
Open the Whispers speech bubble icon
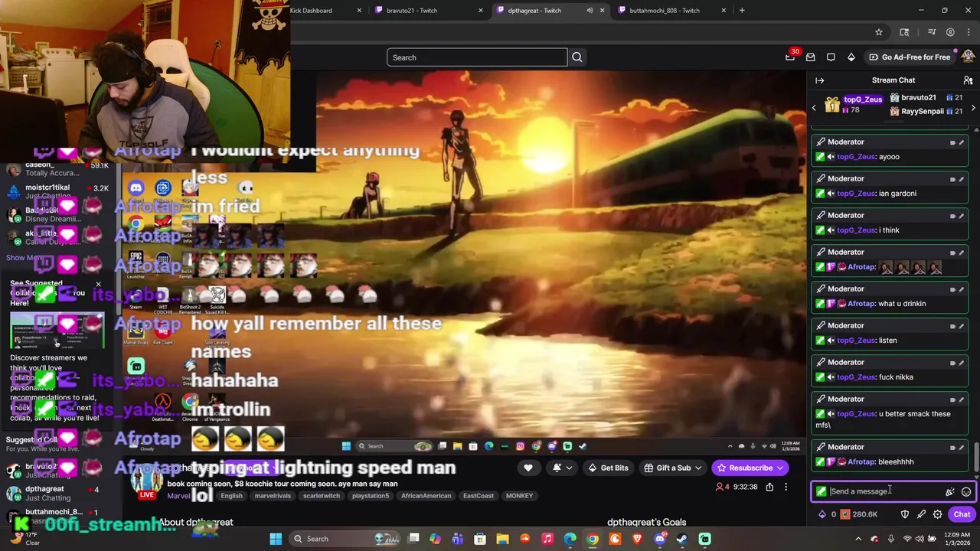[831, 57]
